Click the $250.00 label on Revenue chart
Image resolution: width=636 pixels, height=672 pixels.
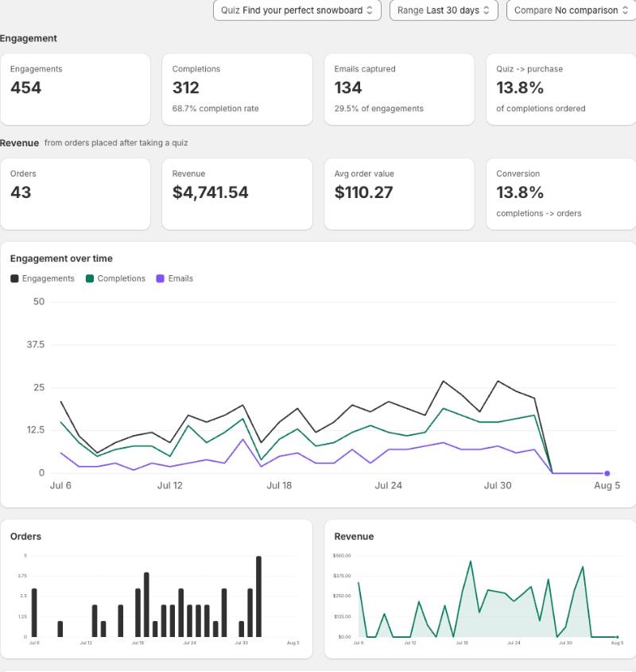point(342,596)
